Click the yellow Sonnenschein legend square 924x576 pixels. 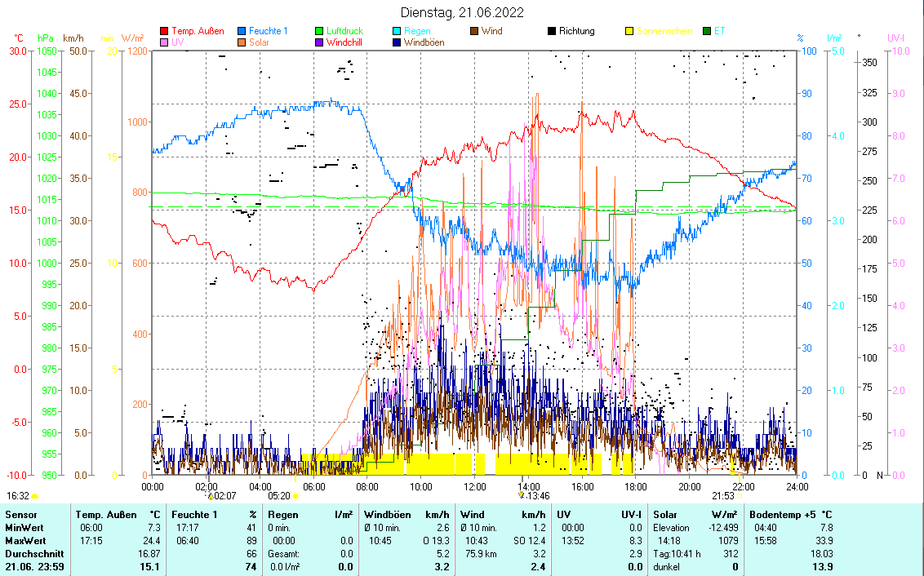pyautogui.click(x=629, y=31)
